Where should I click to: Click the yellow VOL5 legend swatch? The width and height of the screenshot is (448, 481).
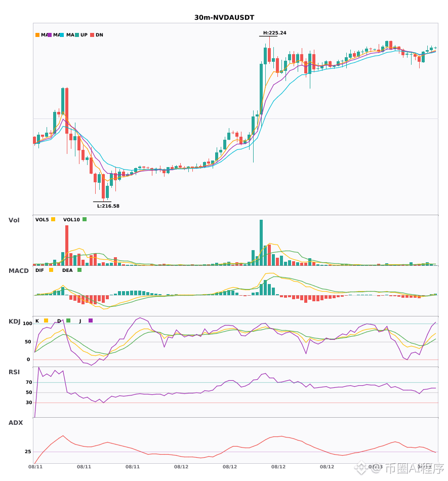pos(53,219)
